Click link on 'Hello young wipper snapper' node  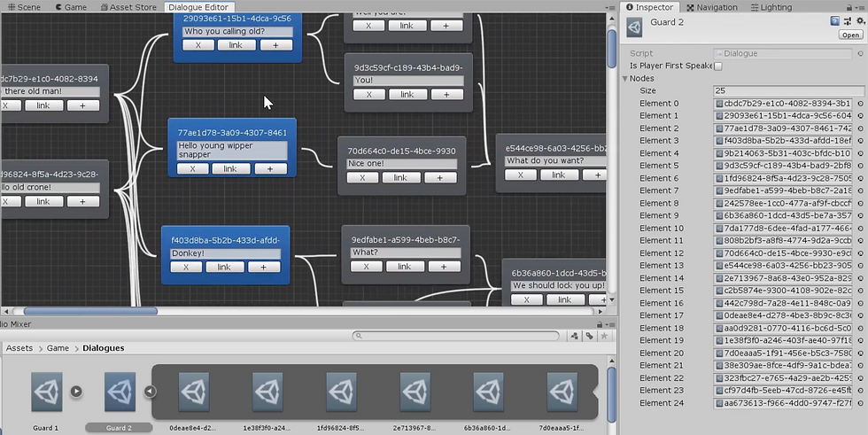pos(230,169)
